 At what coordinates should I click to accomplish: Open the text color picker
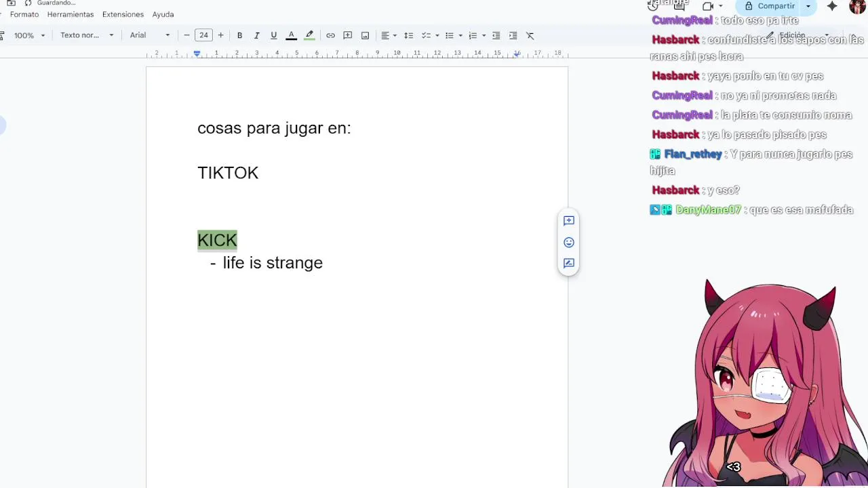(291, 35)
